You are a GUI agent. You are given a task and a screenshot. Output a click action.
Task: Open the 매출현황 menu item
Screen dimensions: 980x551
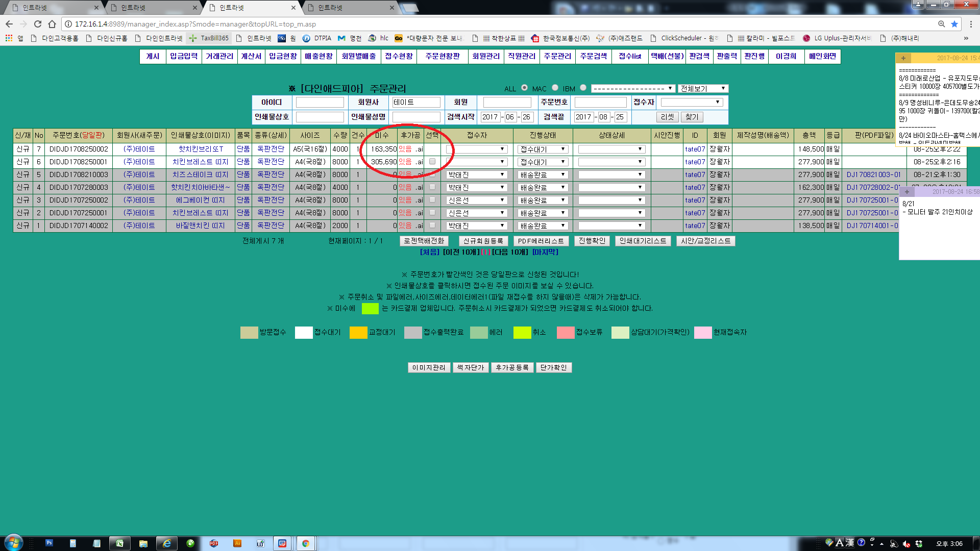pyautogui.click(x=318, y=56)
